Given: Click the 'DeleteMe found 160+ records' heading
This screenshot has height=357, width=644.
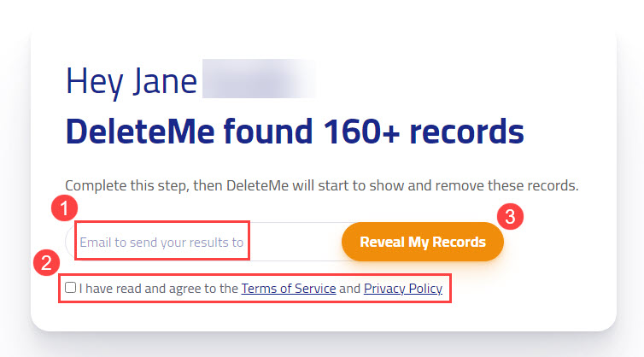Looking at the screenshot, I should (295, 132).
